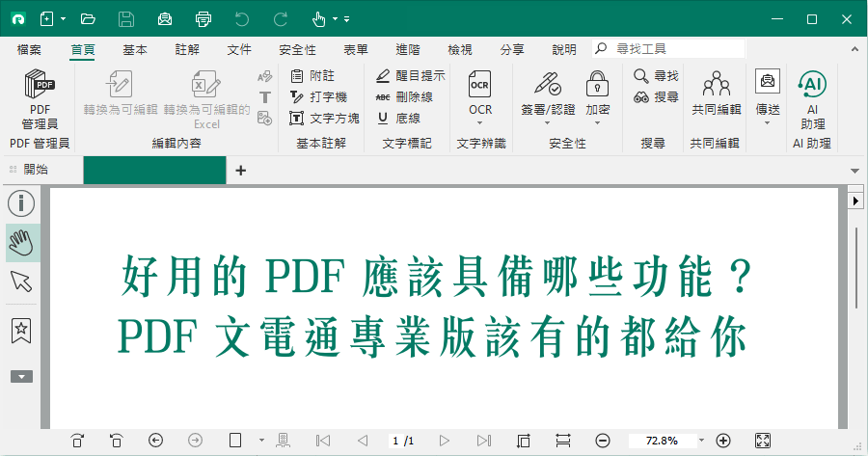Switch to the 檢視 ribbon tab
The image size is (868, 456).
pyautogui.click(x=459, y=50)
